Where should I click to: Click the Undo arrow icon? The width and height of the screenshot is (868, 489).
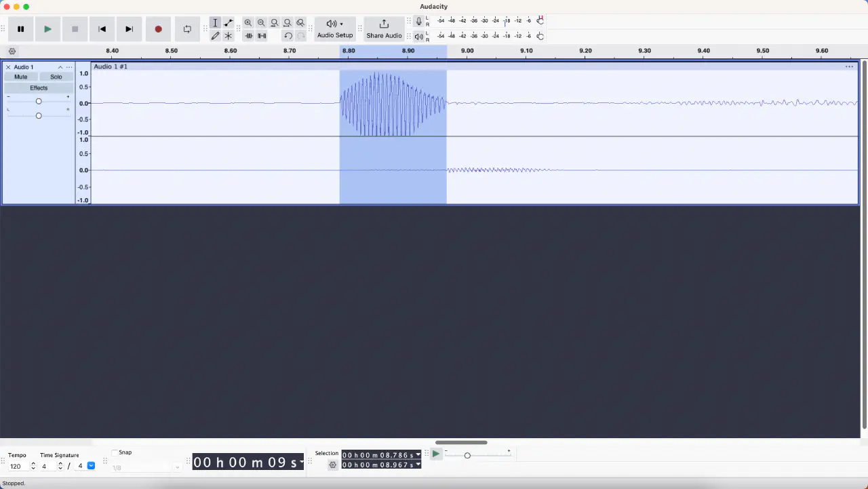coord(288,36)
